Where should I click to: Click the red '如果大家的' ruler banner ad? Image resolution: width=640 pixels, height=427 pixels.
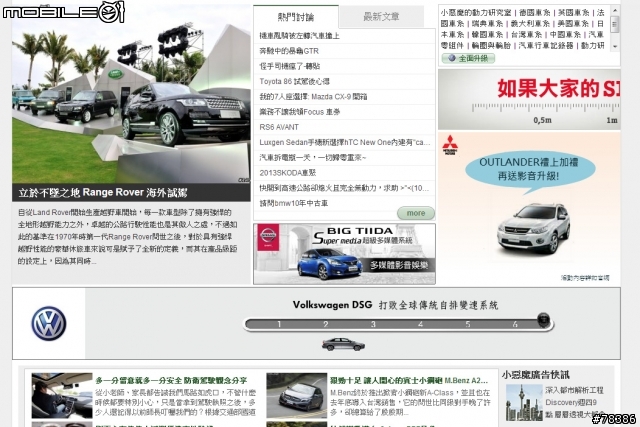529,99
